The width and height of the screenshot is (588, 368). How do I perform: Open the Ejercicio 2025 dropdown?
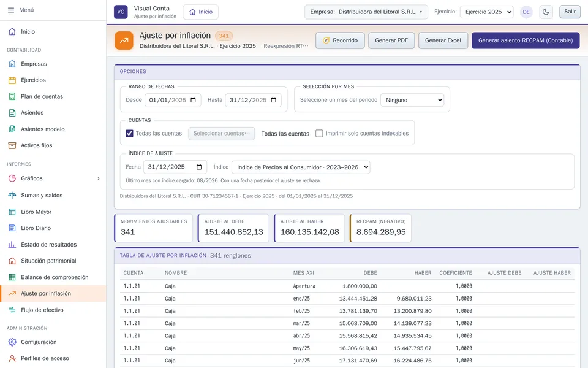487,12
